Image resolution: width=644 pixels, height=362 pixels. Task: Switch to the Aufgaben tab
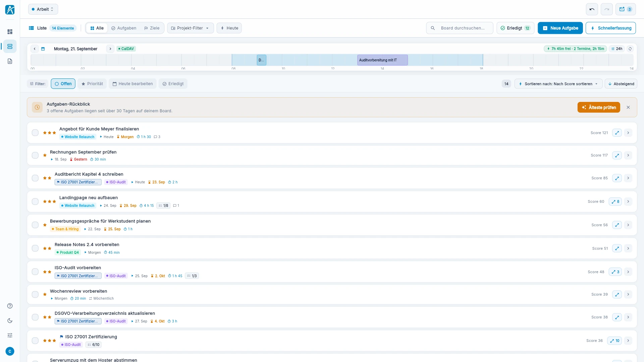(x=124, y=28)
